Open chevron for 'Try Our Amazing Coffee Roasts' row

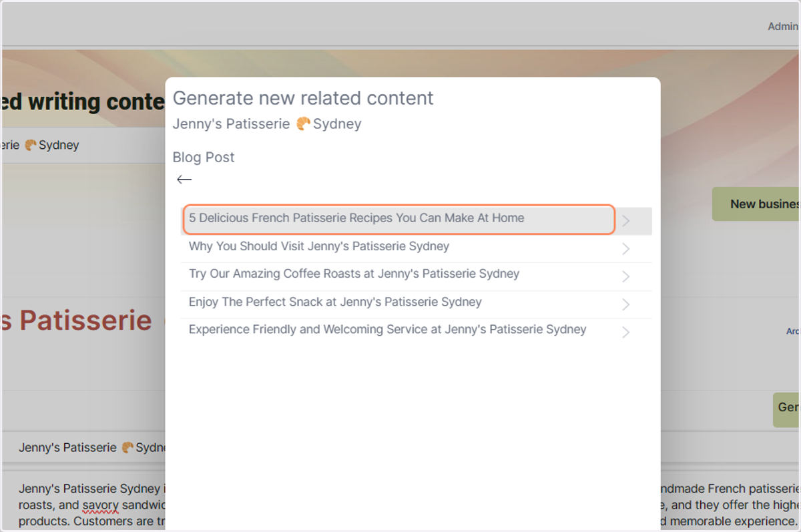point(625,277)
